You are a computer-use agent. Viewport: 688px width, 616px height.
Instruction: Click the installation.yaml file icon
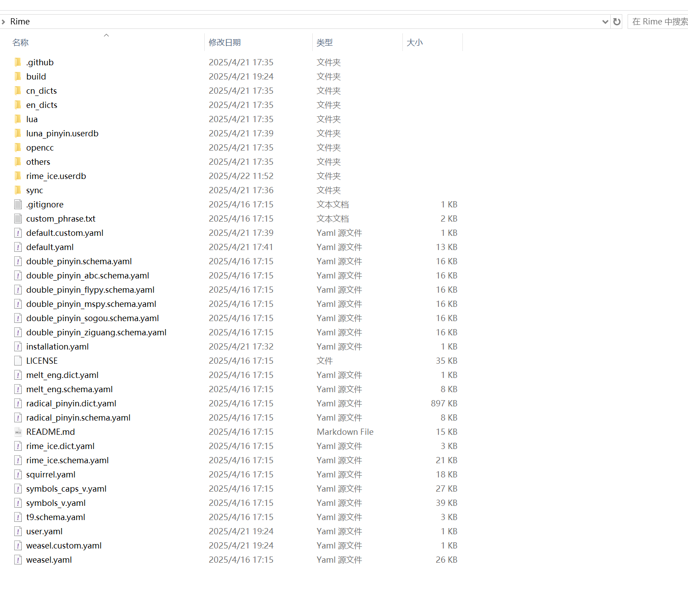click(x=18, y=346)
